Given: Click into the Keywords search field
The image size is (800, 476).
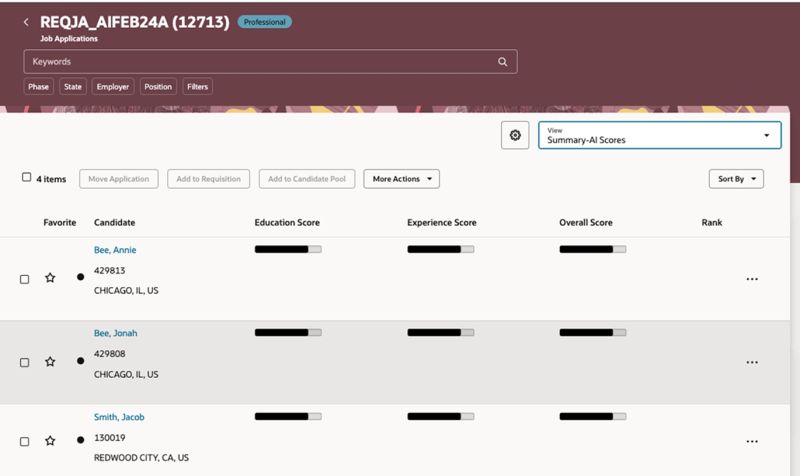Looking at the screenshot, I should tap(260, 62).
